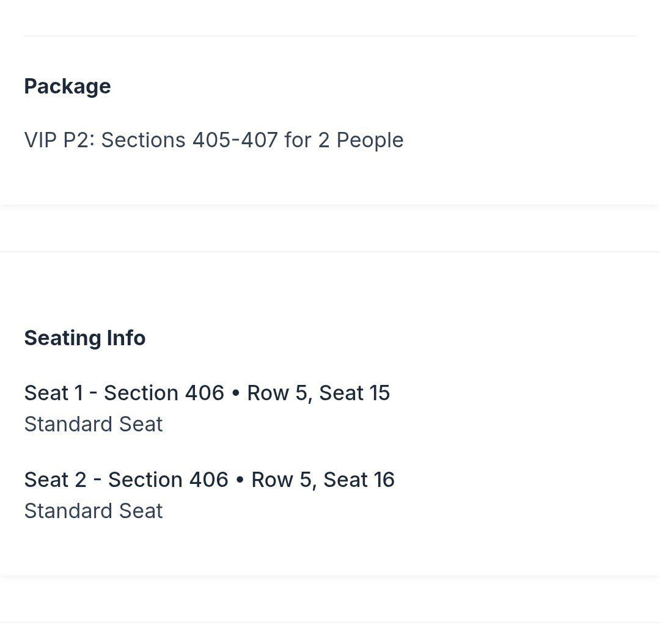Click the word 'Info' in Seating Info

tap(126, 338)
